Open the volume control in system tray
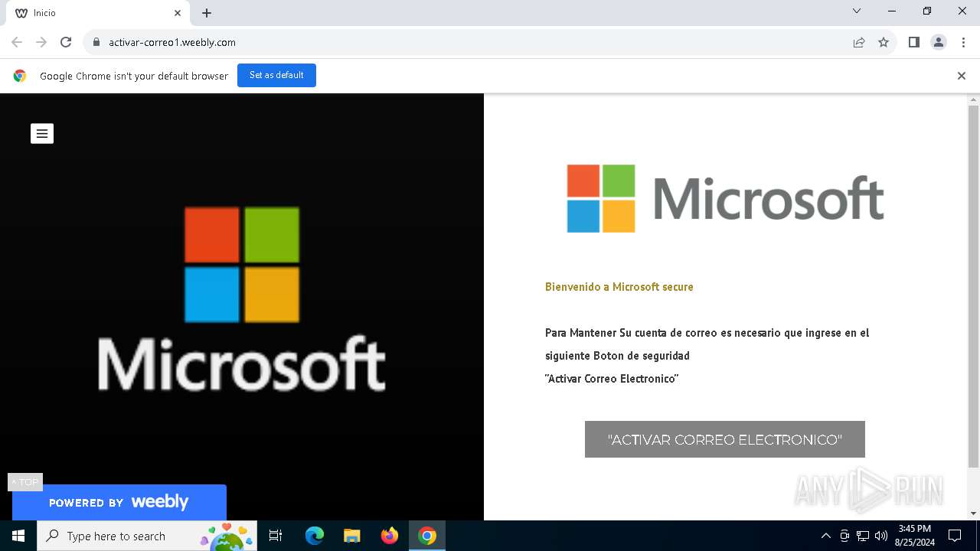980x551 pixels. (x=881, y=536)
